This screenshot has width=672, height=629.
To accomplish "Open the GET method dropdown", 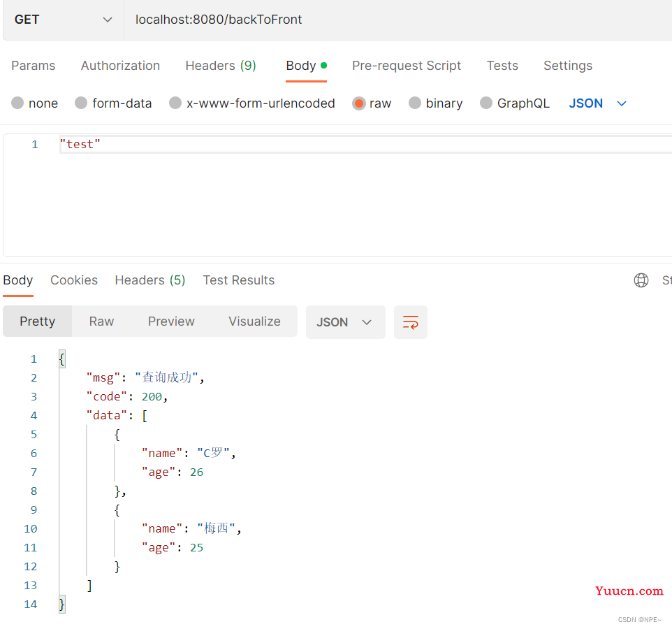I will pos(64,20).
